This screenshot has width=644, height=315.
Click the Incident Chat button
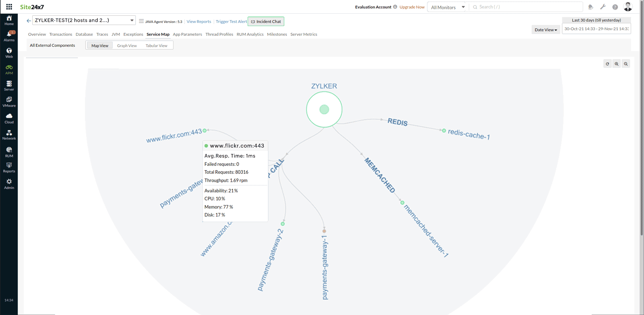pyautogui.click(x=266, y=22)
